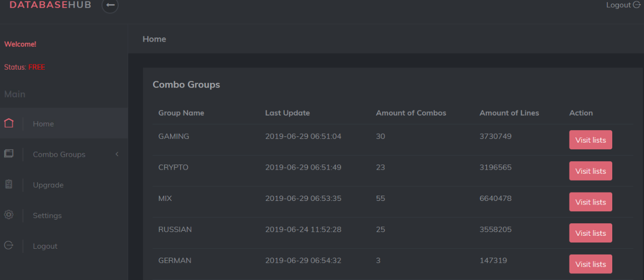The height and width of the screenshot is (280, 644).
Task: Click the MIX combos count 55
Action: 381,198
